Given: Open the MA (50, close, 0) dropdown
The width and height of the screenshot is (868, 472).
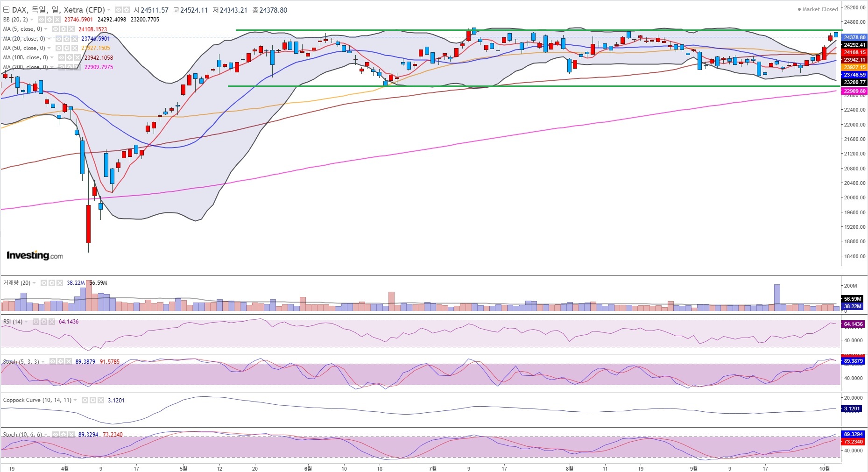Looking at the screenshot, I should 49,48.
